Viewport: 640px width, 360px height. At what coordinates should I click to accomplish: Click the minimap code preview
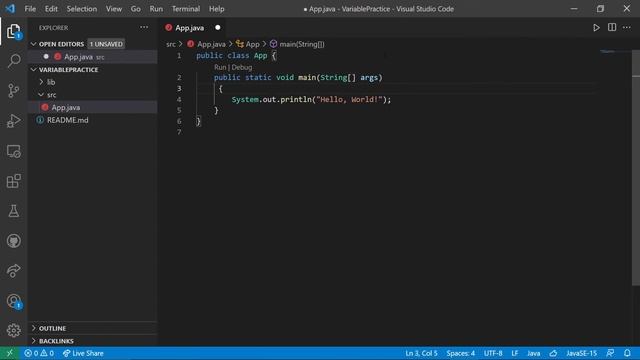pyautogui.click(x=608, y=52)
